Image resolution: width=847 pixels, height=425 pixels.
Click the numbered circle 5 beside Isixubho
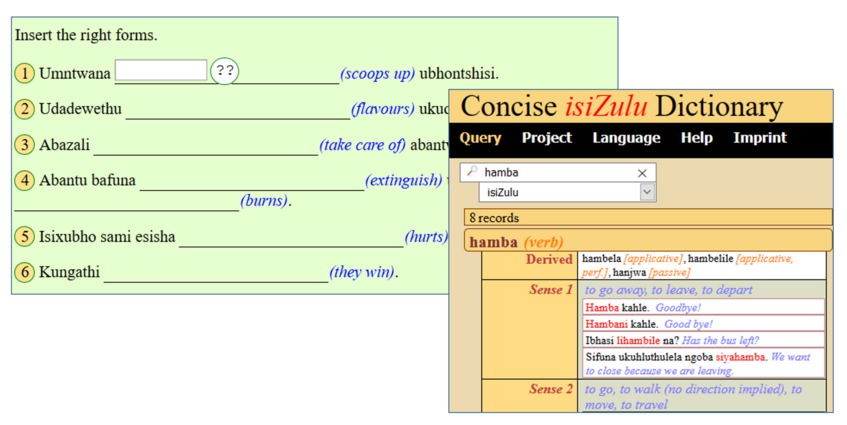click(24, 237)
